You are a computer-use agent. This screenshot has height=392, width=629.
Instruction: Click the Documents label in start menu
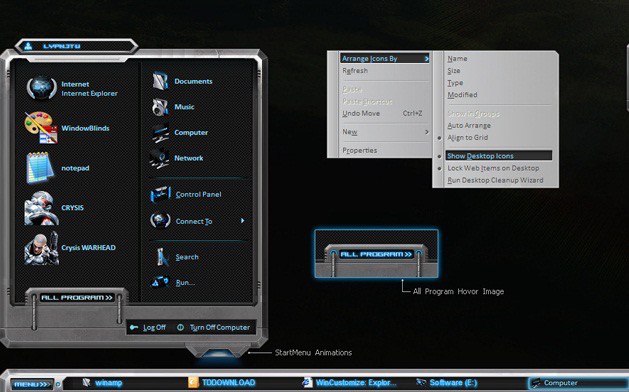coord(193,81)
